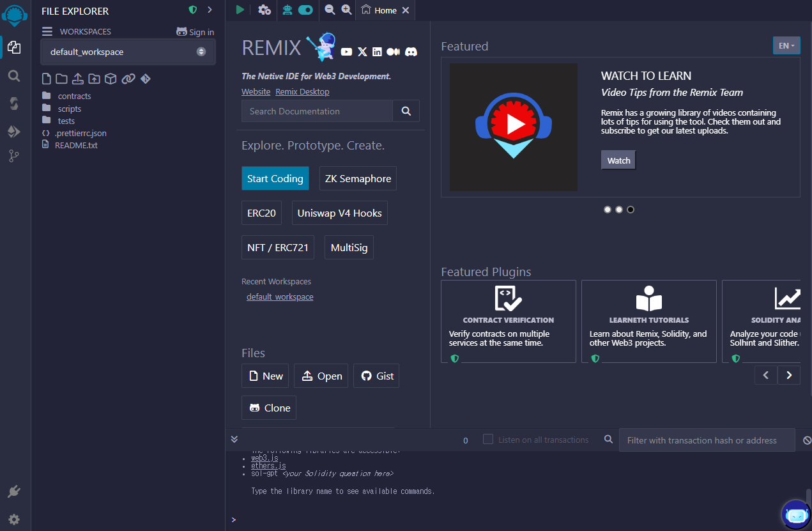Choose the ZK Semaphore template
Viewport: 812px width, 531px height.
358,178
